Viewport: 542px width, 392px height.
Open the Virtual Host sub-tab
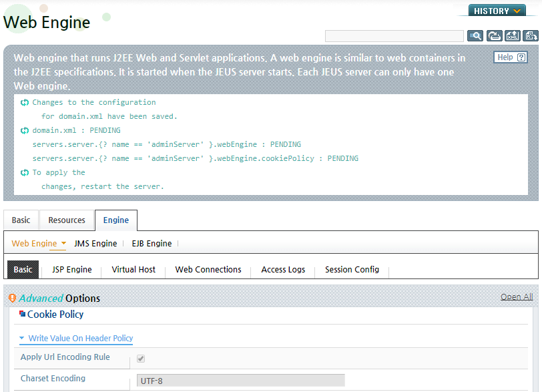(x=133, y=269)
